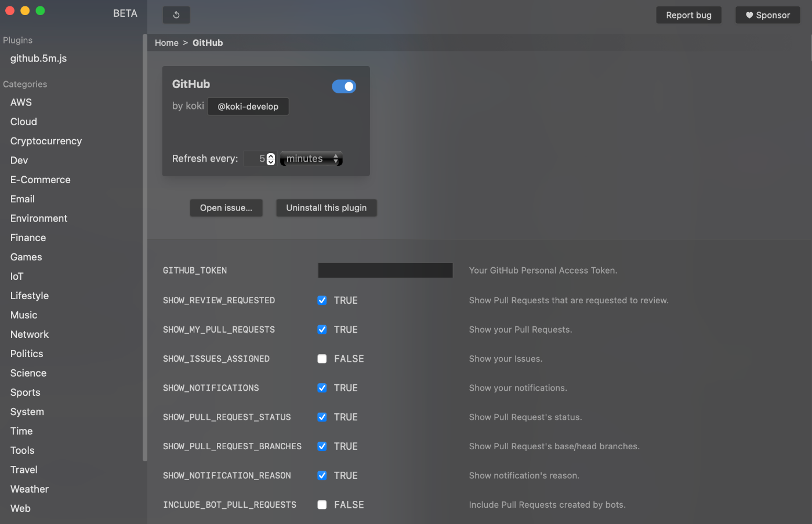Browse the Time category
Viewport: 812px width, 524px height.
[21, 431]
